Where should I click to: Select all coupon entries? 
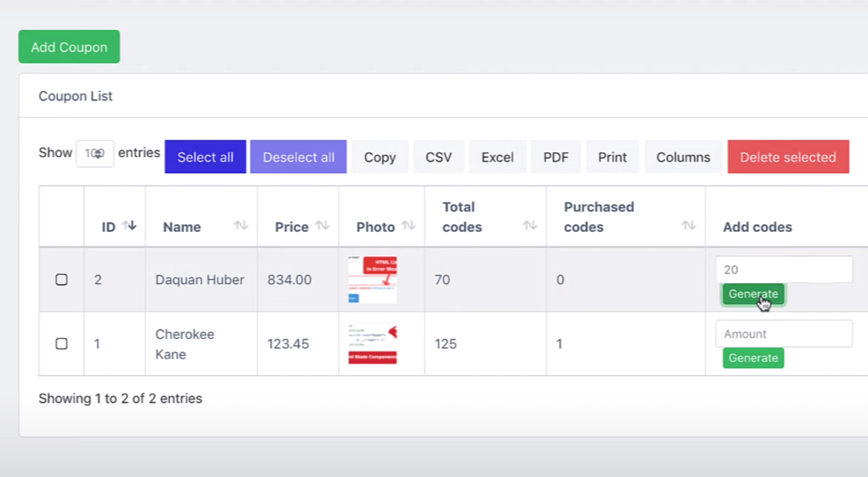click(x=205, y=157)
